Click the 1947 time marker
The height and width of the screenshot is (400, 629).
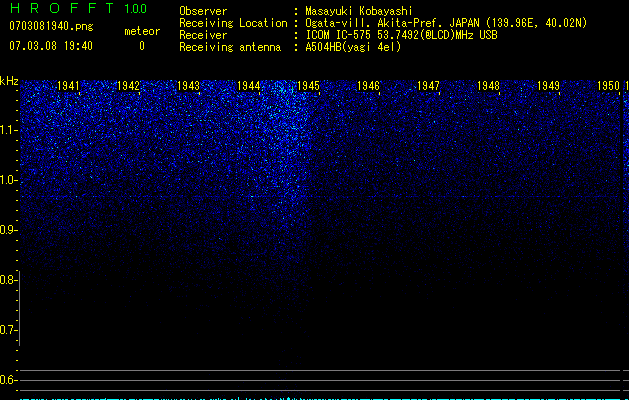(428, 86)
